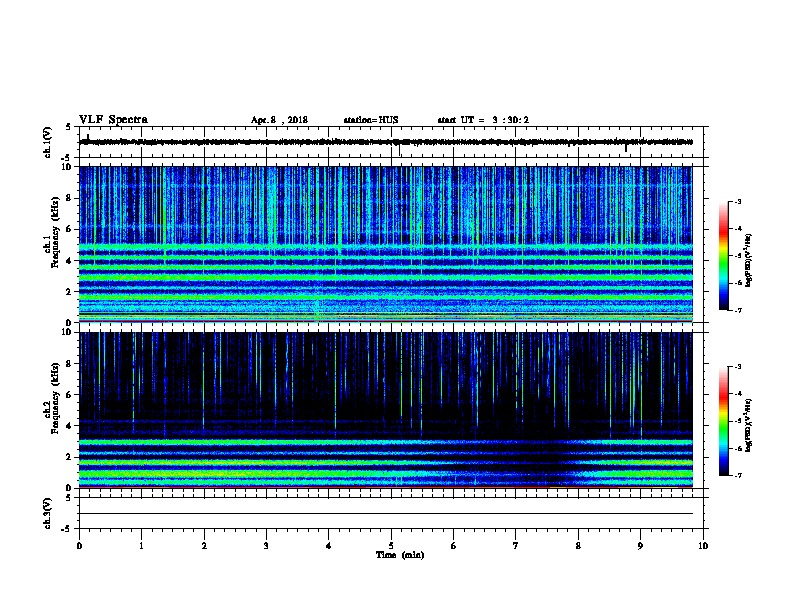This screenshot has width=792, height=612.
Task: Click the flat ch.3 voltage trace line
Action: [x=386, y=514]
